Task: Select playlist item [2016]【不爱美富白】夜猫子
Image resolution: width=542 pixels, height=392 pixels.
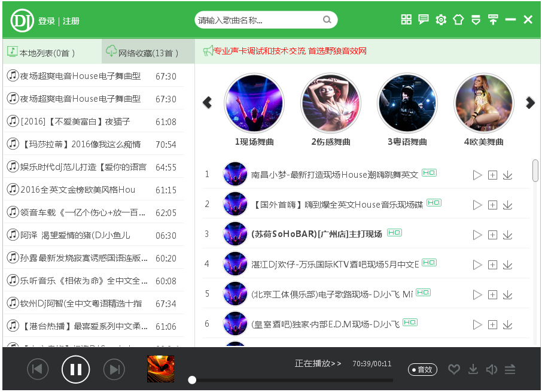Action: coord(93,121)
